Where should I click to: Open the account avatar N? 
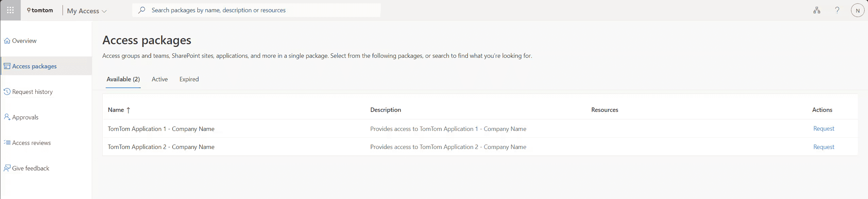(857, 11)
